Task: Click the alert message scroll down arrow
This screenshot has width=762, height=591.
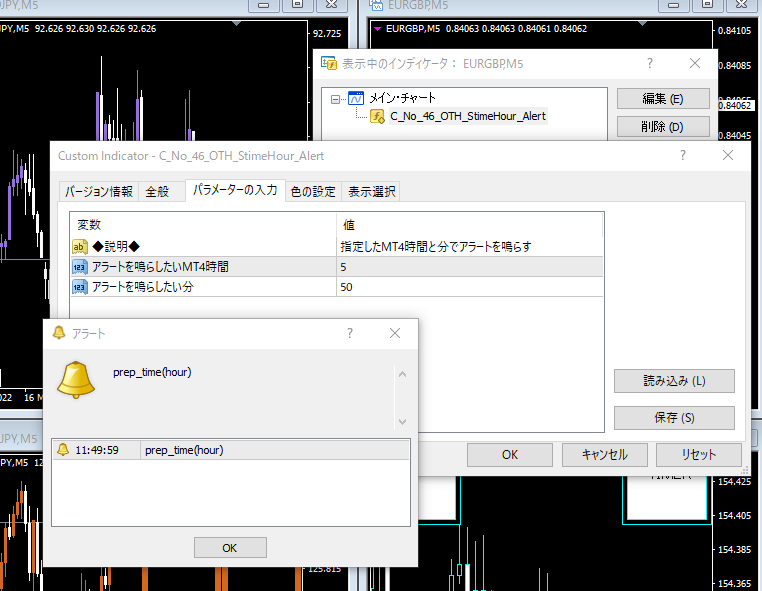Action: (x=402, y=421)
